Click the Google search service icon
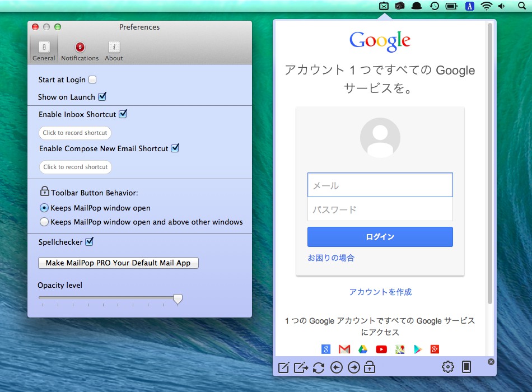532x392 pixels. coord(326,349)
